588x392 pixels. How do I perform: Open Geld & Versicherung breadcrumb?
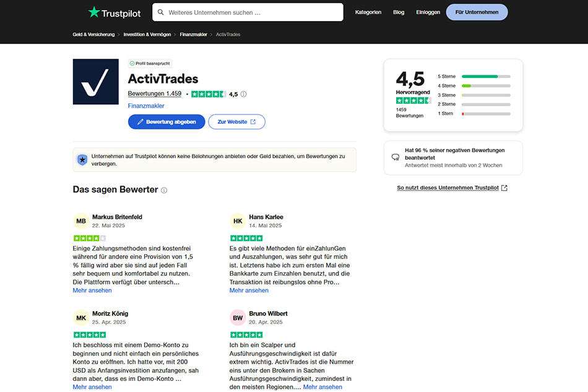[x=93, y=35]
